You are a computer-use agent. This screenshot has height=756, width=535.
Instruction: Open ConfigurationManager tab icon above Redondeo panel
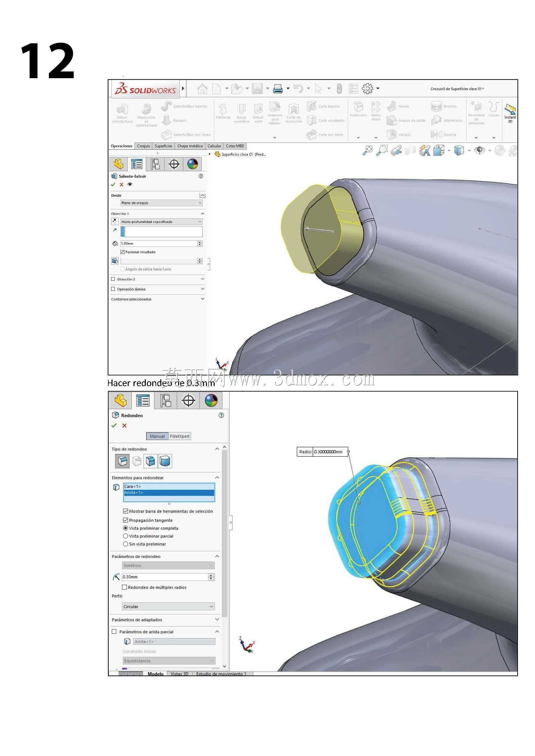(x=166, y=401)
